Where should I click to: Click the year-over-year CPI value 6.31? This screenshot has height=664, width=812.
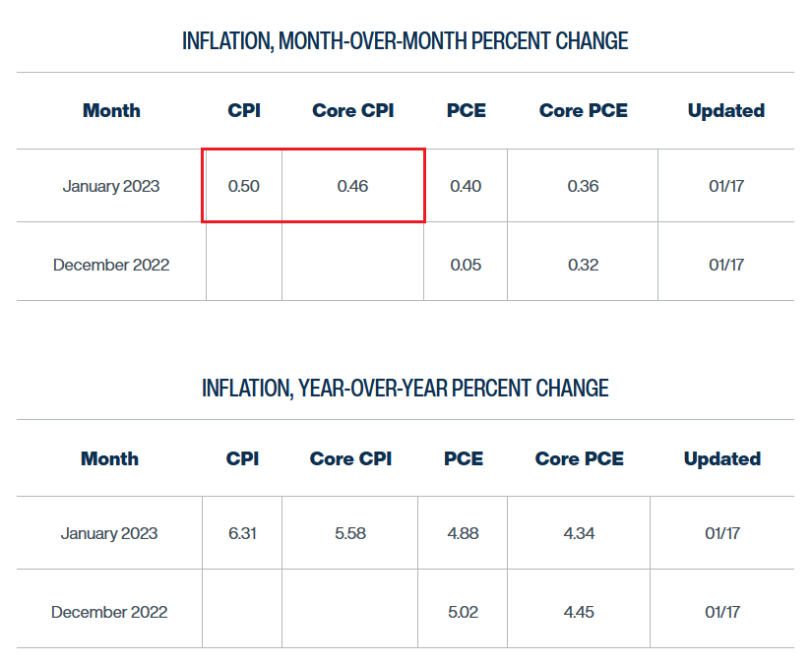pyautogui.click(x=242, y=533)
